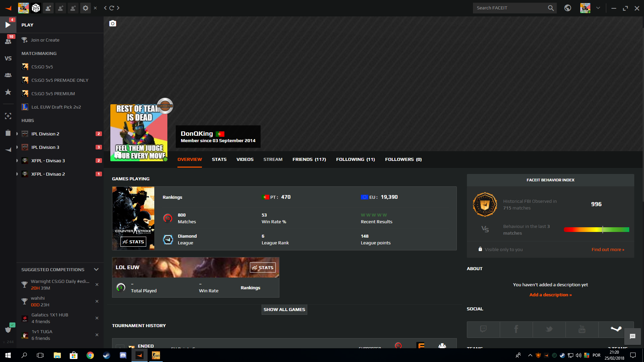Screen dimensions: 644x362
Task: Open the Steam social link icon
Action: 616,329
